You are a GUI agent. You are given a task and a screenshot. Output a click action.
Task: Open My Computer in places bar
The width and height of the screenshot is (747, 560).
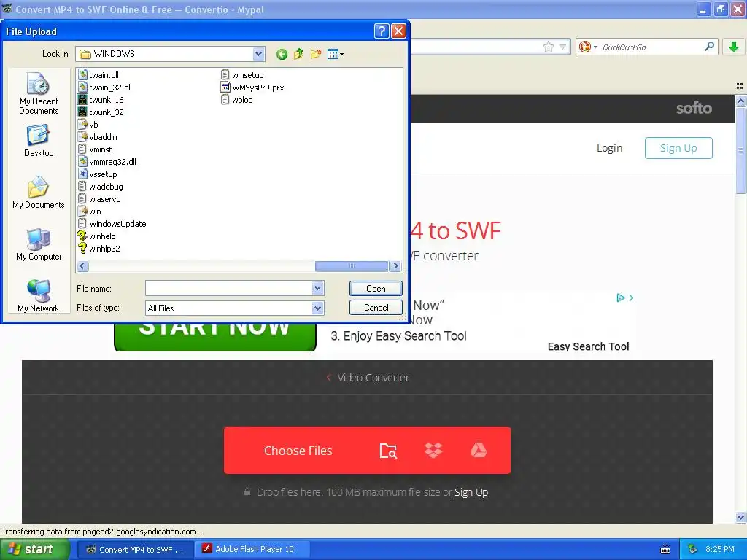[39, 244]
